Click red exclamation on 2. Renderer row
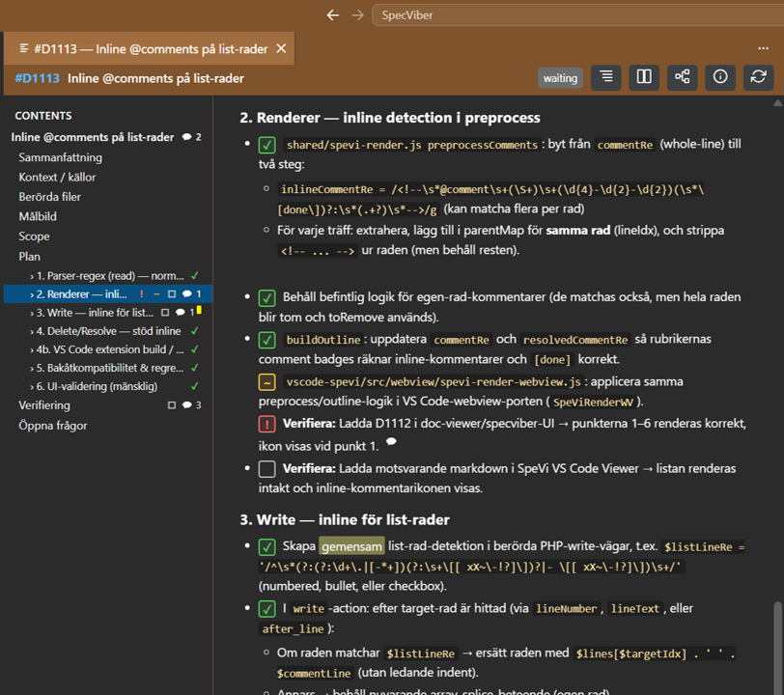Image resolution: width=784 pixels, height=695 pixels. [142, 294]
